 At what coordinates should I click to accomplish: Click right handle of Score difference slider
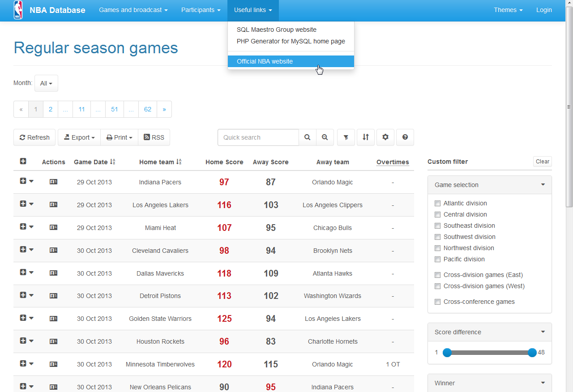tap(532, 353)
